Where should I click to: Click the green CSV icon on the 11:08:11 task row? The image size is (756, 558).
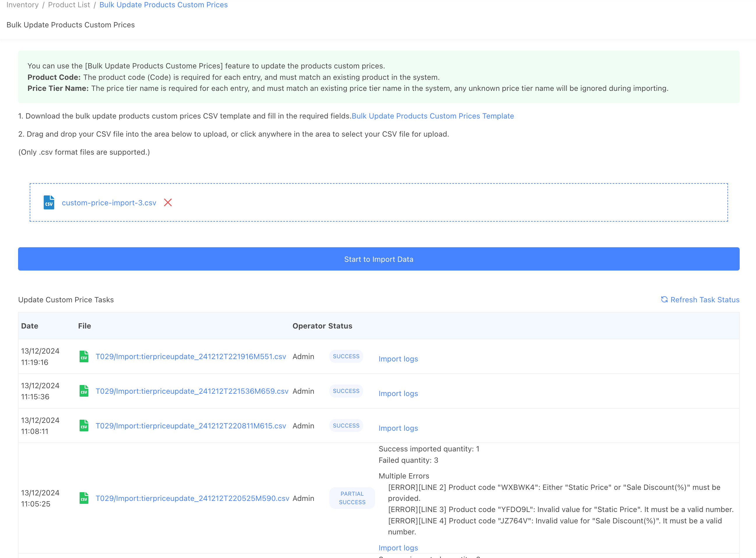(84, 425)
